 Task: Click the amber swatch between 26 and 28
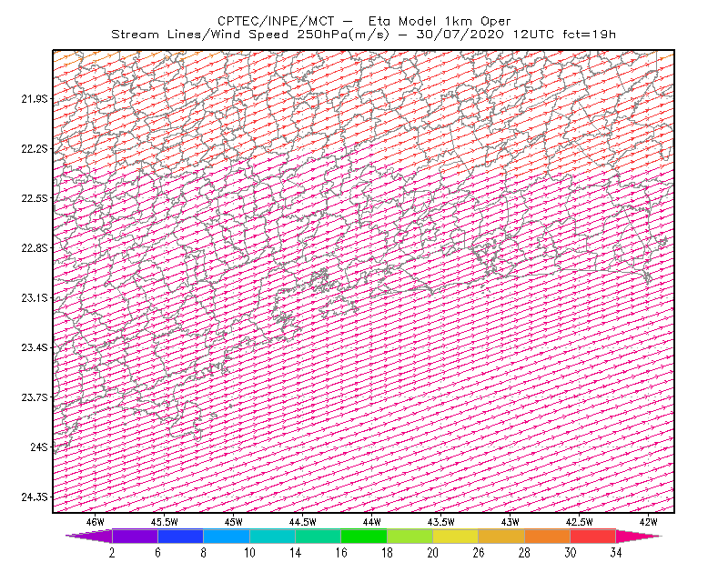pyautogui.click(x=501, y=536)
